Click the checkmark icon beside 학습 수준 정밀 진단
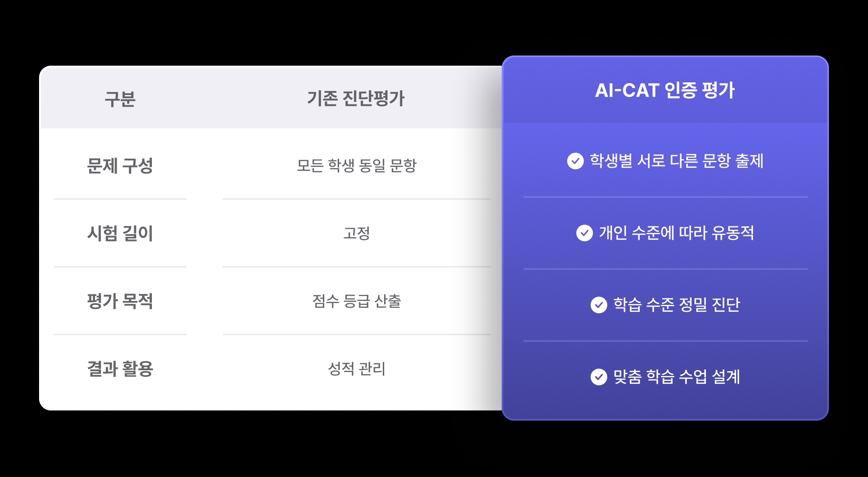Image resolution: width=868 pixels, height=477 pixels. (x=599, y=305)
